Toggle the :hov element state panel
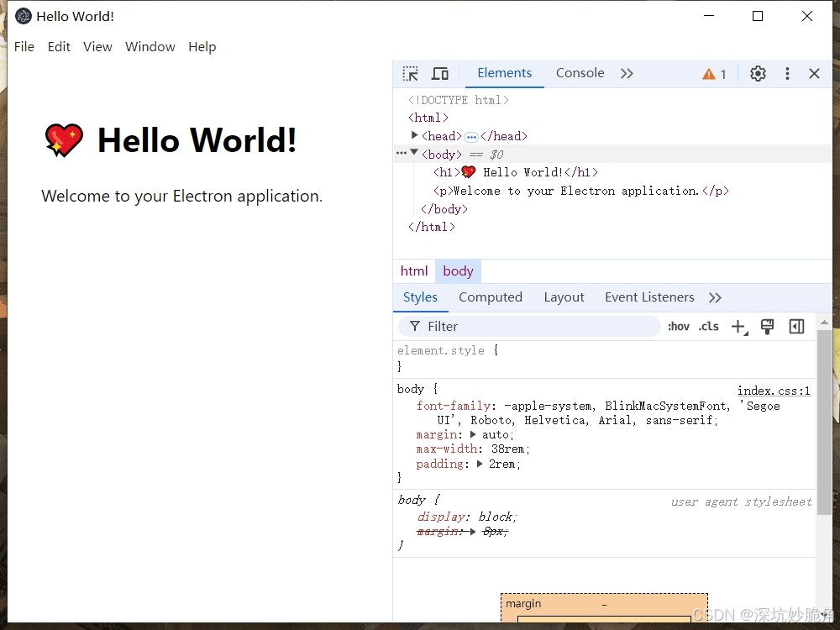This screenshot has width=840, height=630. point(679,327)
